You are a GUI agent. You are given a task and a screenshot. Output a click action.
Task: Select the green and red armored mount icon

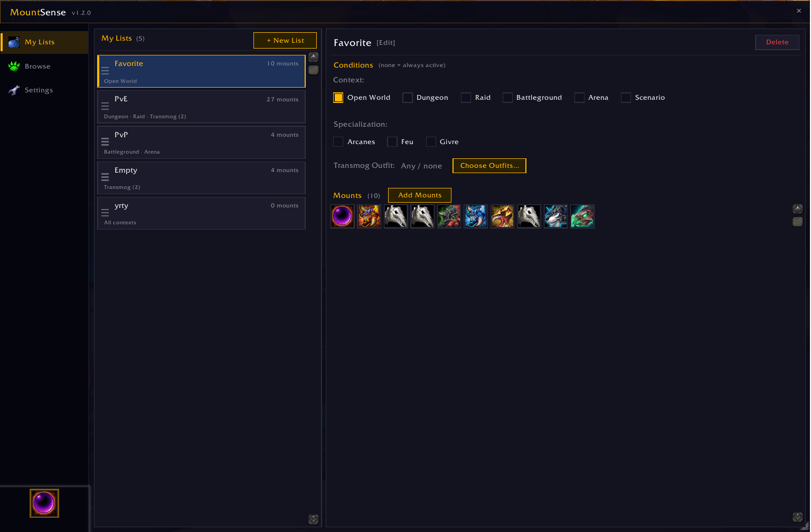click(x=449, y=216)
